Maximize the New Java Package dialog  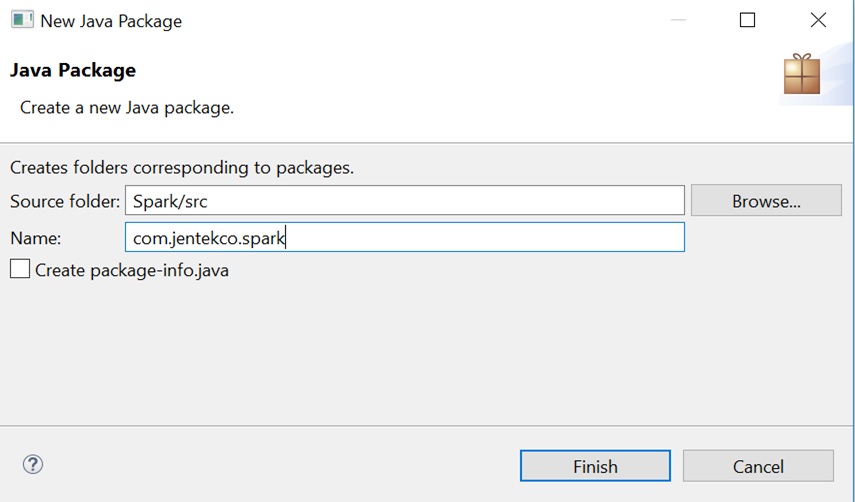coord(747,20)
